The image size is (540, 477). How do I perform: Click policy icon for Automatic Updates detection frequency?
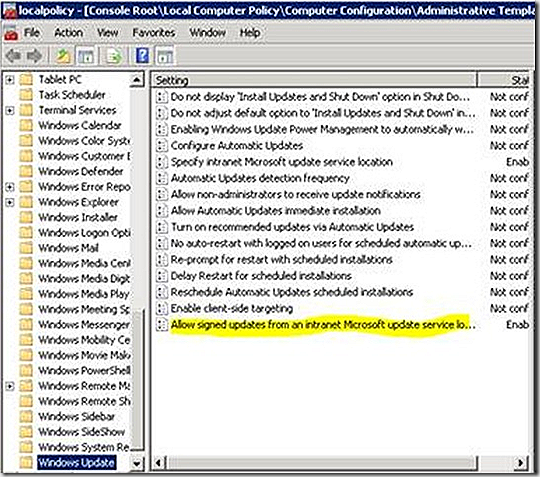(x=161, y=178)
